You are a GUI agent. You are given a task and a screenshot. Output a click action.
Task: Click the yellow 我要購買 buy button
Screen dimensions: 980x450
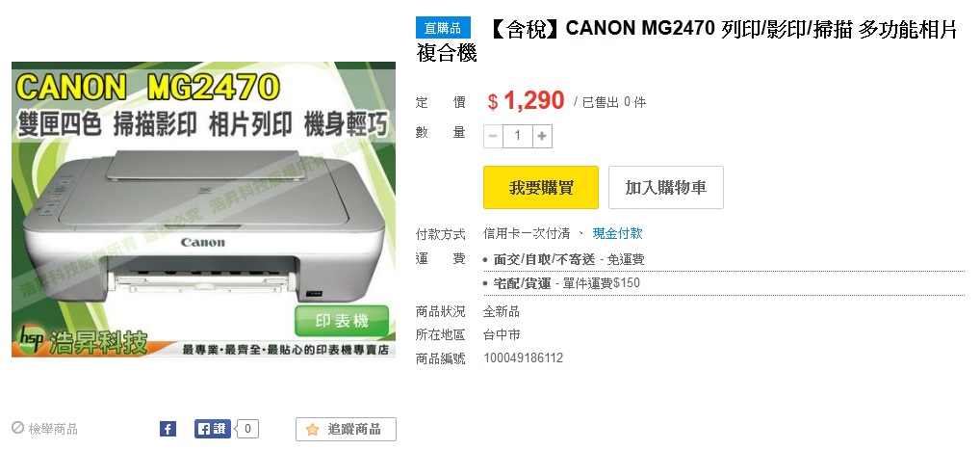541,187
